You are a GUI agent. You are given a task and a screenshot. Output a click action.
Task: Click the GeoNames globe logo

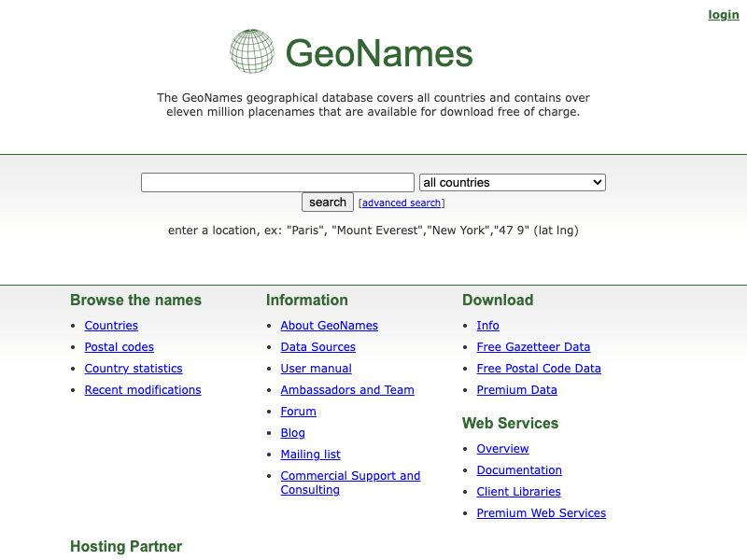pos(252,51)
